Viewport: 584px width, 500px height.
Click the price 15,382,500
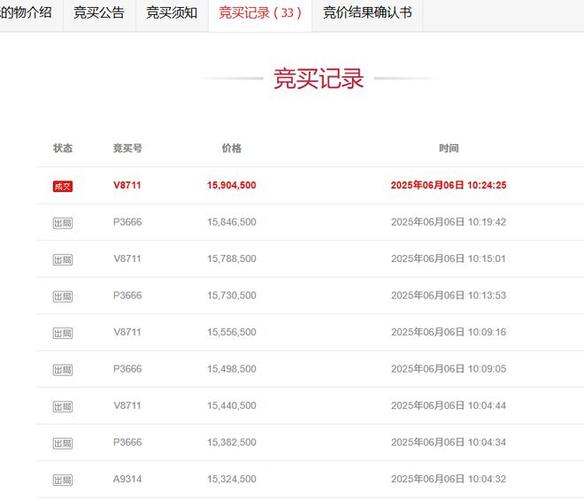click(232, 442)
